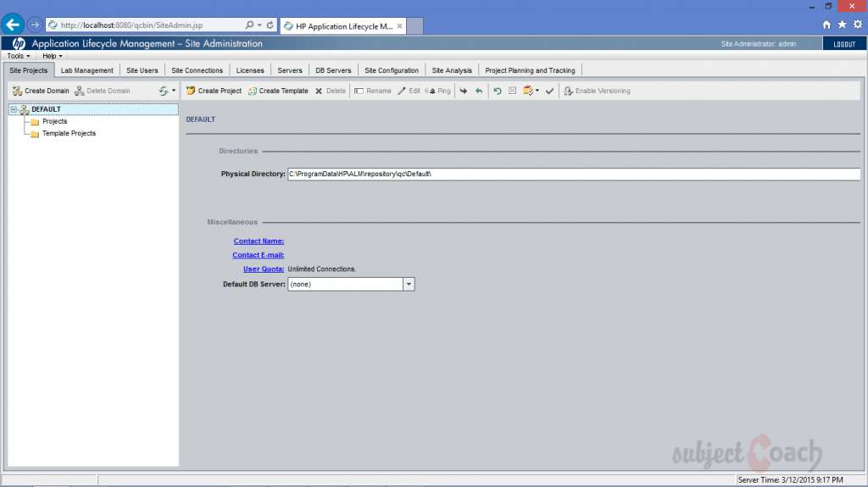868x487 pixels.
Task: Click the Delete project X button
Action: tap(331, 91)
